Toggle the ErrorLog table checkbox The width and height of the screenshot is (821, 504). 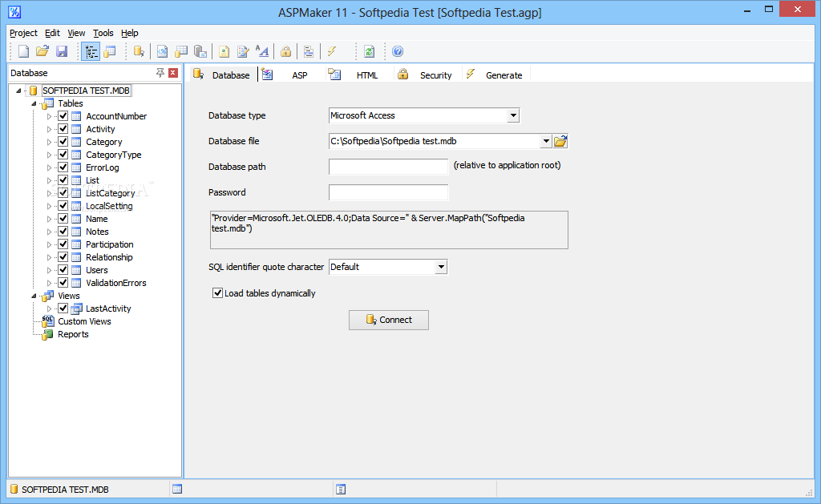tap(63, 167)
